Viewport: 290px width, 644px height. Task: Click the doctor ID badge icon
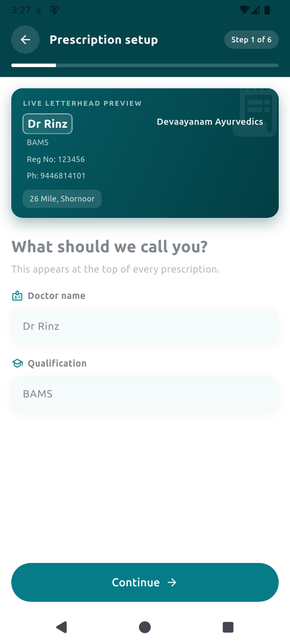[x=17, y=296]
